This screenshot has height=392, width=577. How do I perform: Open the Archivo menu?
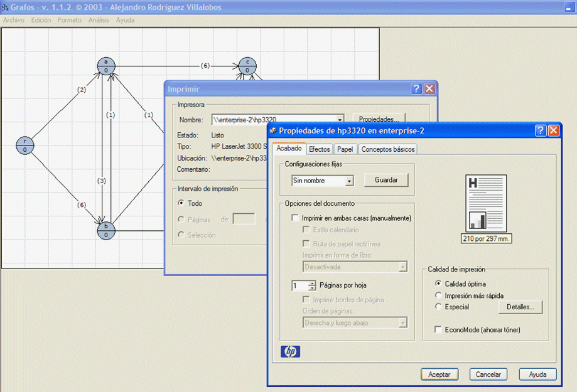click(x=14, y=20)
